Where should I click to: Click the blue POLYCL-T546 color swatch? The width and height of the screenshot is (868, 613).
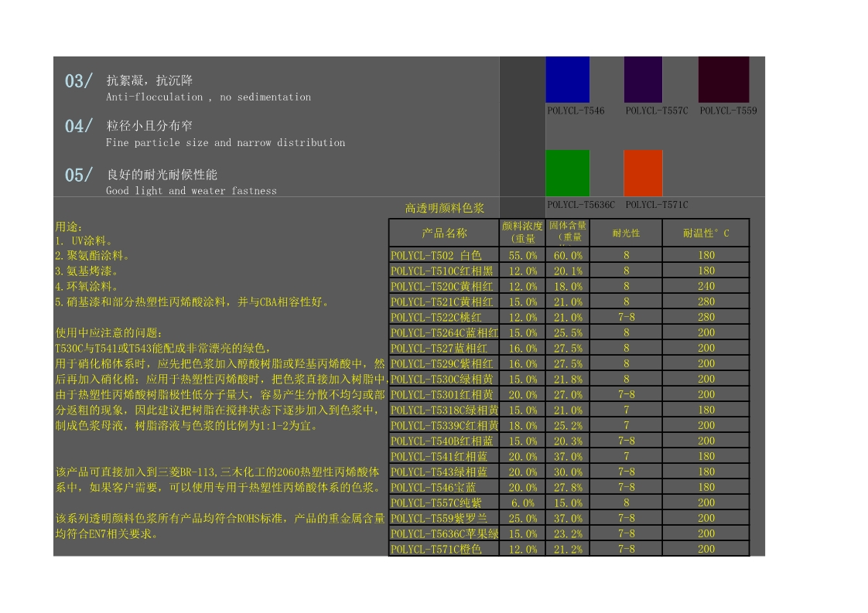coord(567,80)
